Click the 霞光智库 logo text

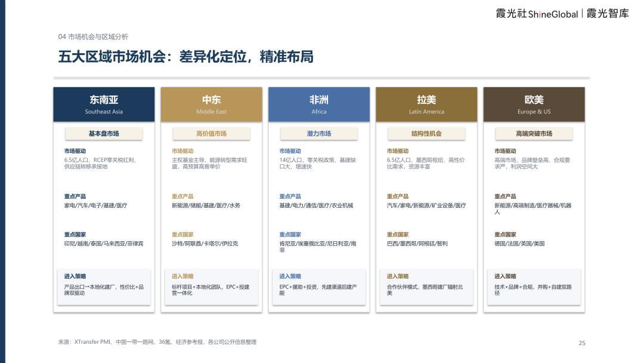pos(608,14)
